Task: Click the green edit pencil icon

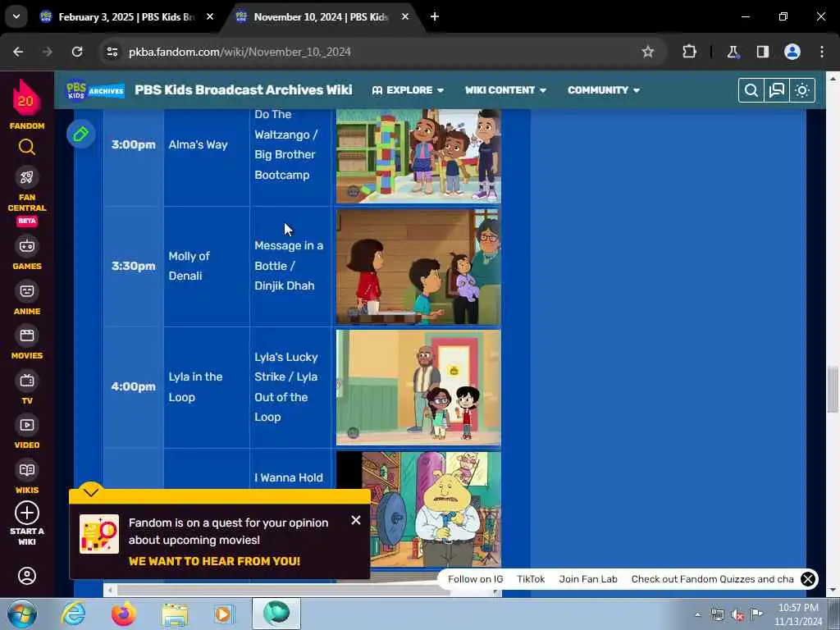Action: 81,134
